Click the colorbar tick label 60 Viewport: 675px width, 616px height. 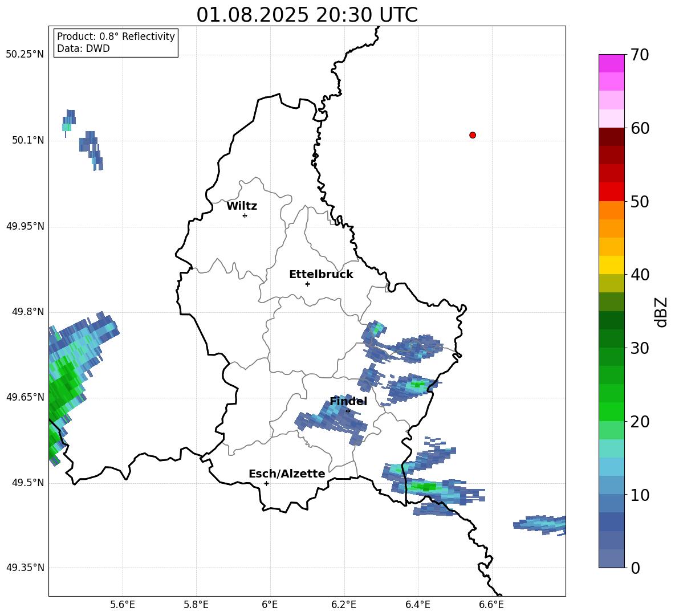pyautogui.click(x=640, y=128)
